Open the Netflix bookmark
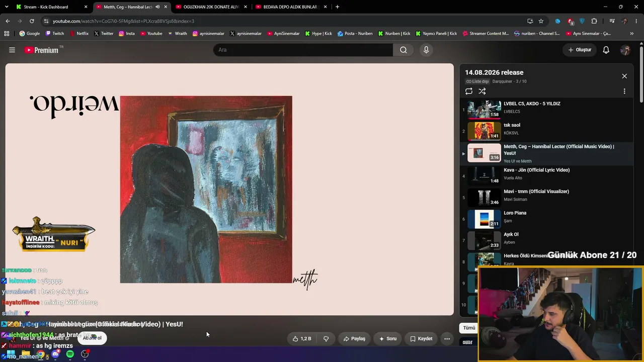Screen dimensions: 644x362 (79, 34)
